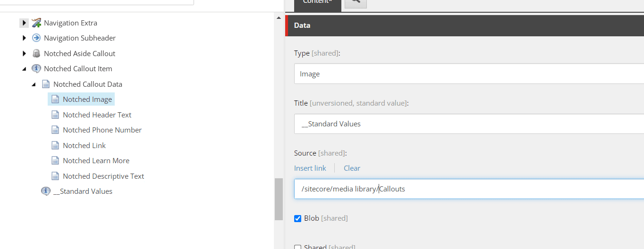Switch to the Content tab
The width and height of the screenshot is (644, 249).
click(317, 2)
